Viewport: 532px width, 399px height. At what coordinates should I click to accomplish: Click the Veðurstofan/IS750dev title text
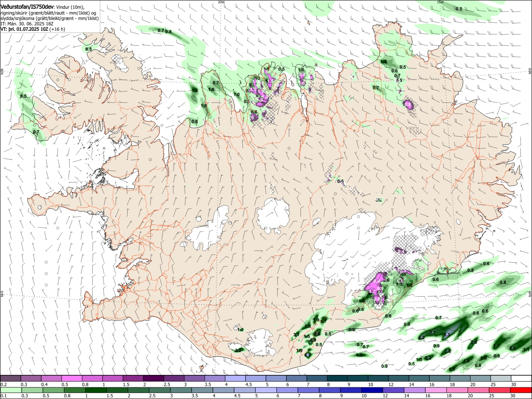coord(27,7)
